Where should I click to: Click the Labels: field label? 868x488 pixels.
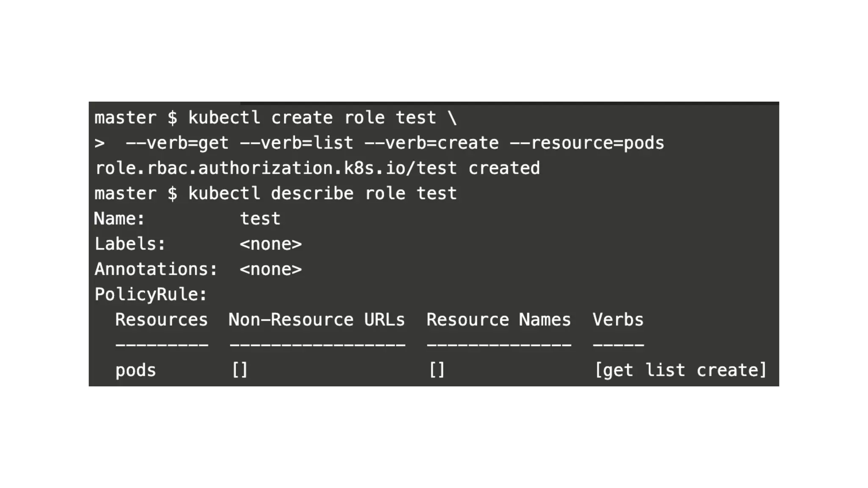(130, 244)
